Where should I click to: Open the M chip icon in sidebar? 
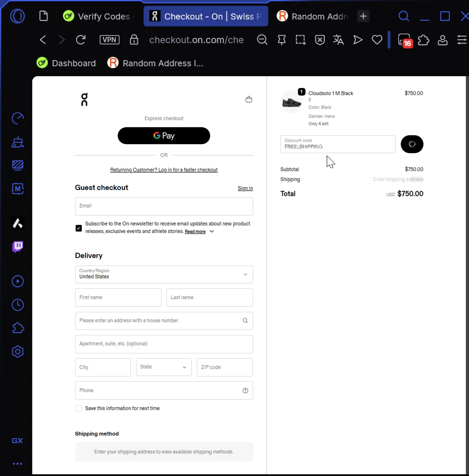pyautogui.click(x=18, y=189)
